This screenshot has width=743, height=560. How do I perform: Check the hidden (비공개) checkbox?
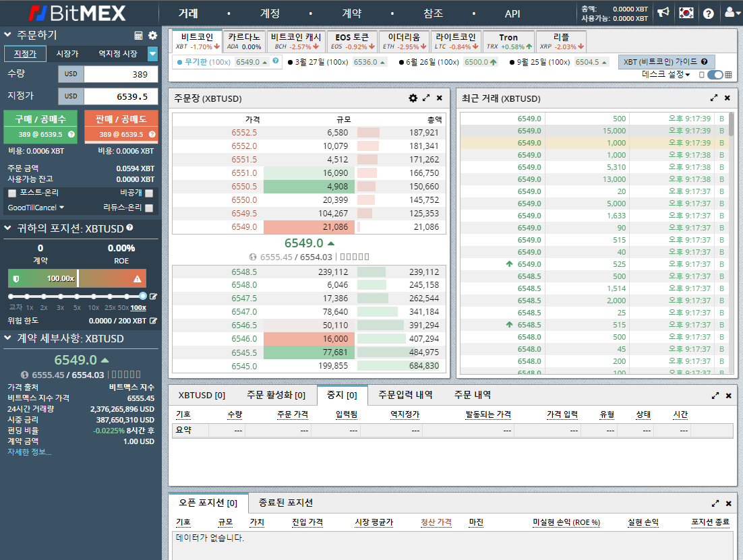click(x=149, y=193)
